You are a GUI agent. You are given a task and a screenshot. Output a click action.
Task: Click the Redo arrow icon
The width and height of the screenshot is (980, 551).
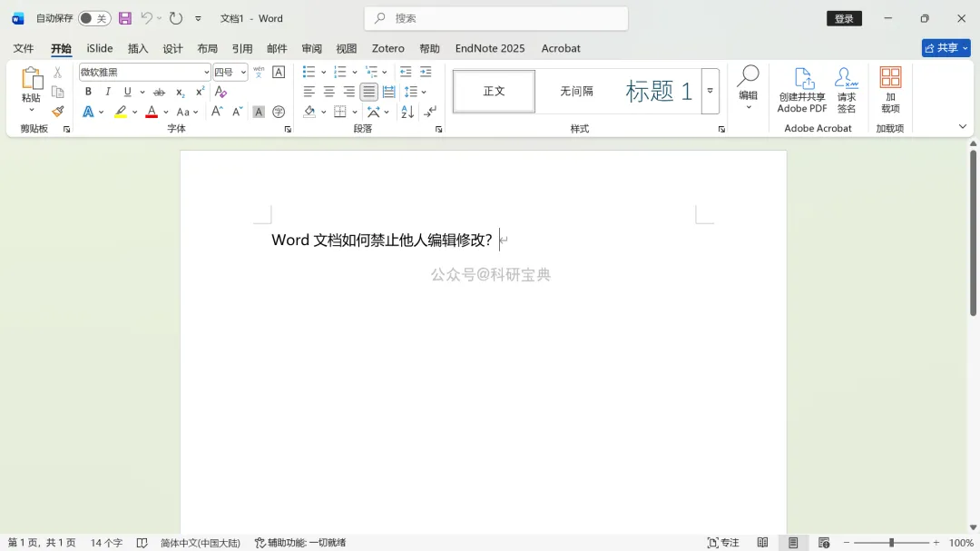tap(176, 18)
